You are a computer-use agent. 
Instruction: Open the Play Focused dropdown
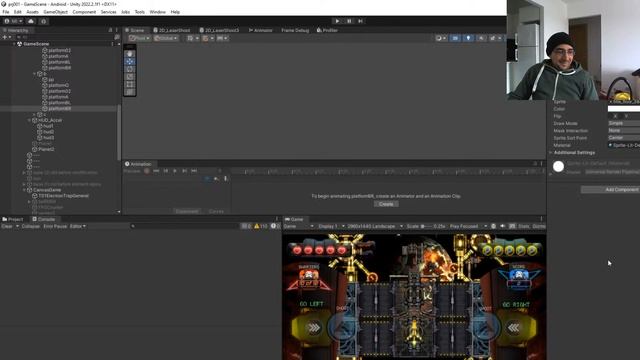468,226
